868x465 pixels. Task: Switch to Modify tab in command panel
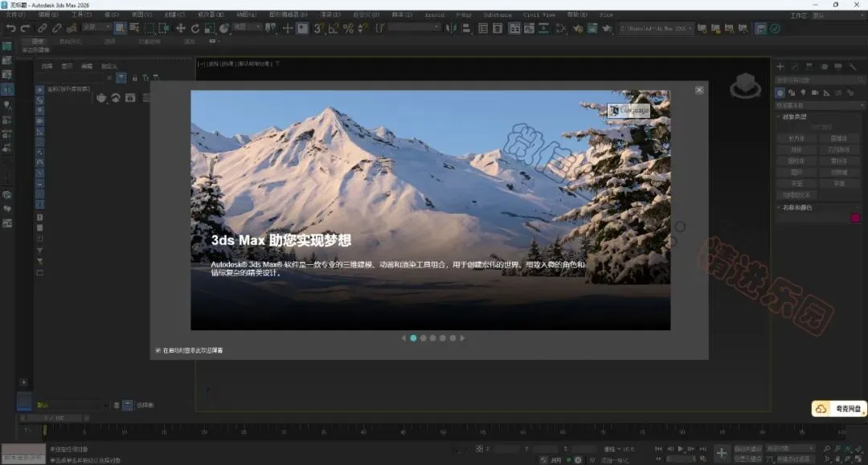pyautogui.click(x=795, y=67)
